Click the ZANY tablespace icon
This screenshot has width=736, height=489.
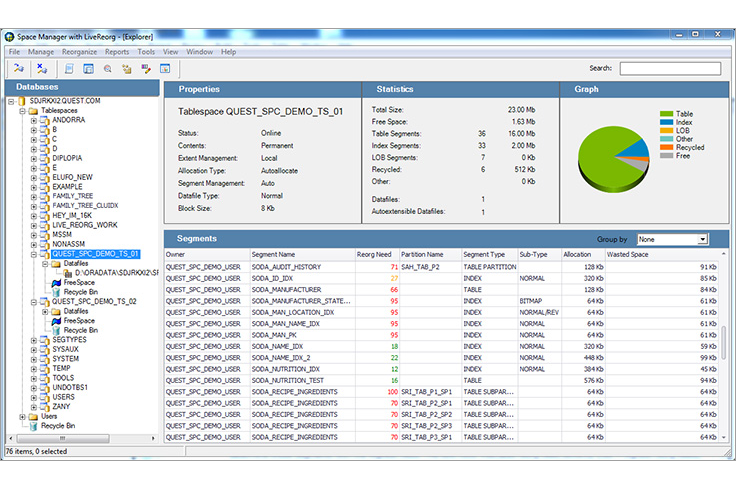tap(45, 407)
